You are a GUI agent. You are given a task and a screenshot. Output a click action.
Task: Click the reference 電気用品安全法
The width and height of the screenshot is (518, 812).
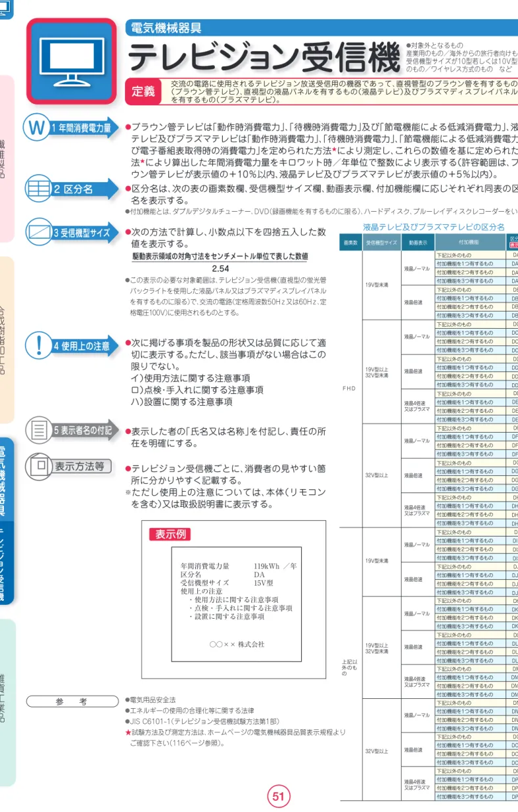pyautogui.click(x=153, y=700)
